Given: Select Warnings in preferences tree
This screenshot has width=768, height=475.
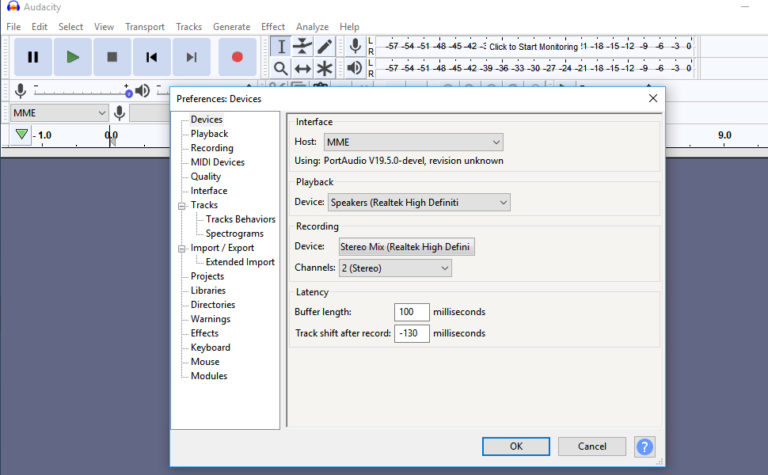Looking at the screenshot, I should click(211, 319).
